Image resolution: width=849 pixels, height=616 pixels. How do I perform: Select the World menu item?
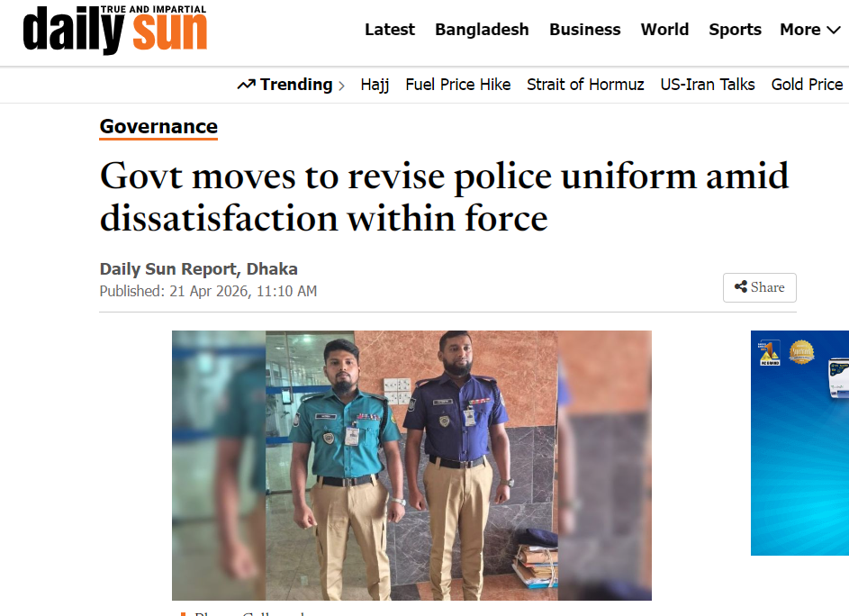[665, 29]
